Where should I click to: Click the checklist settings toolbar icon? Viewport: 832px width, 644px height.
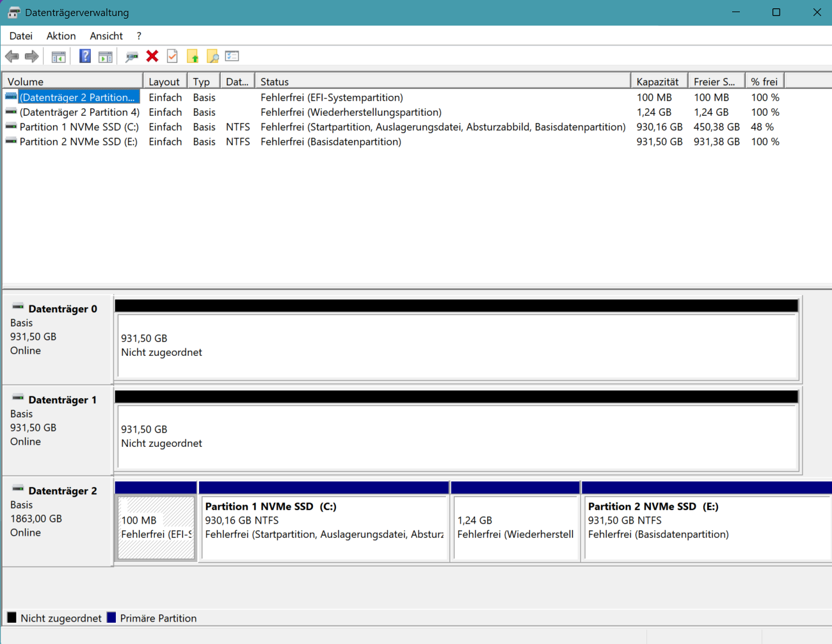pos(232,56)
